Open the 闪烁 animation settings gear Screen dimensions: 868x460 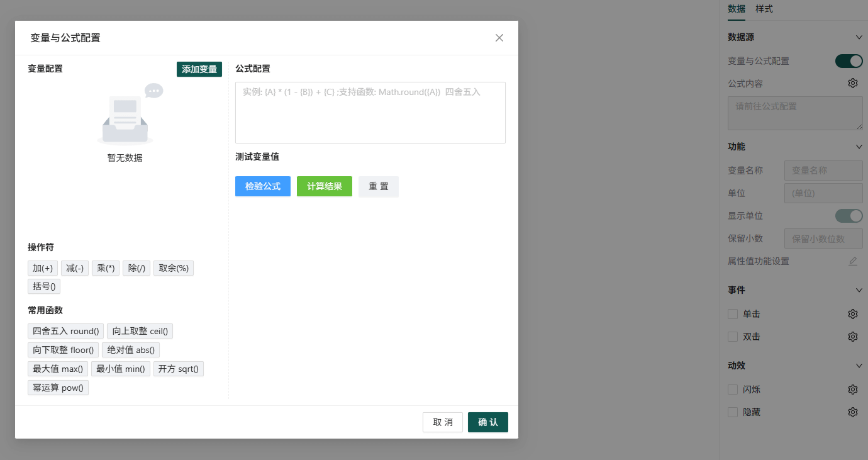point(852,389)
